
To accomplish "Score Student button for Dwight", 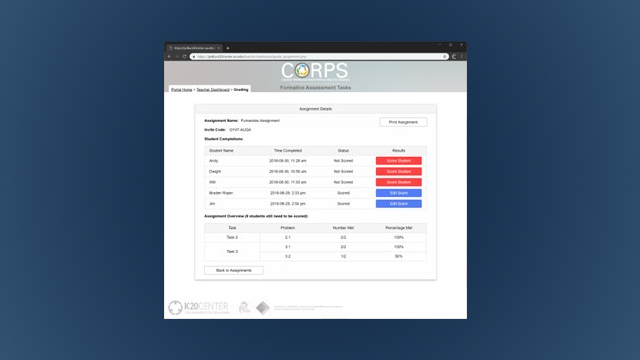I will coord(399,171).
